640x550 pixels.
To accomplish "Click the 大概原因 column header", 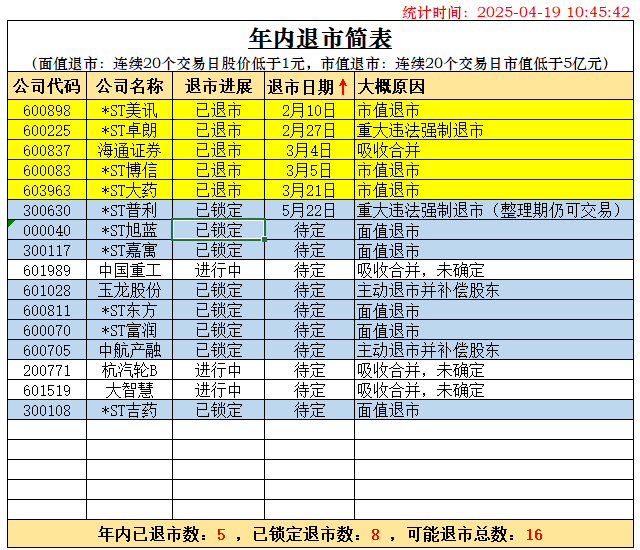I will tap(494, 86).
